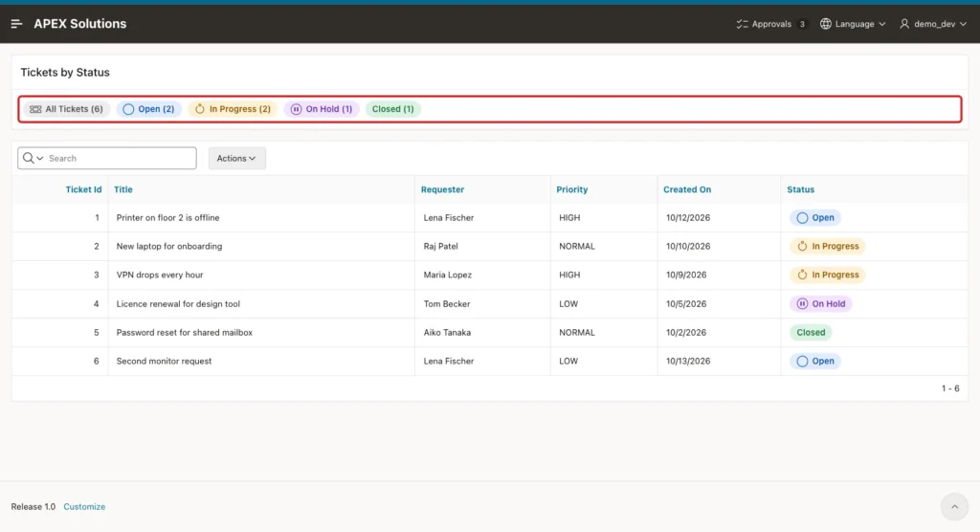Sort by Status column header
Viewport: 980px width, 532px height.
tap(801, 189)
